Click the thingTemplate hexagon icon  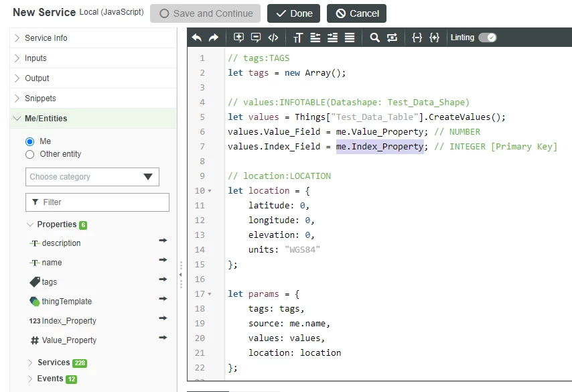[35, 301]
